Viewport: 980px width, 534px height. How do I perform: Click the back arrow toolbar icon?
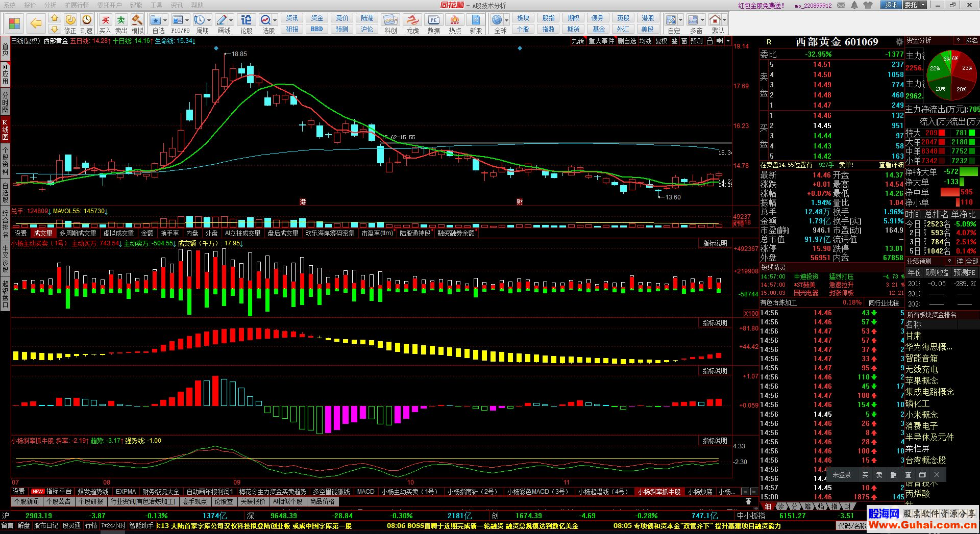pyautogui.click(x=36, y=23)
